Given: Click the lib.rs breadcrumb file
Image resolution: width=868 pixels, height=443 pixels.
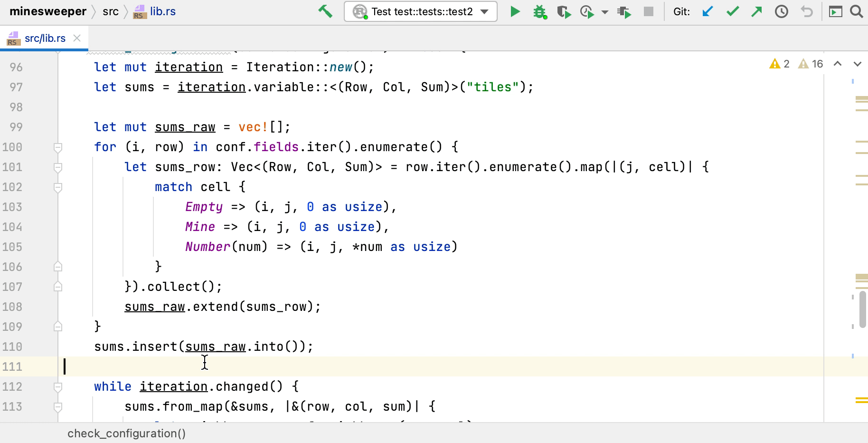Looking at the screenshot, I should point(155,11).
